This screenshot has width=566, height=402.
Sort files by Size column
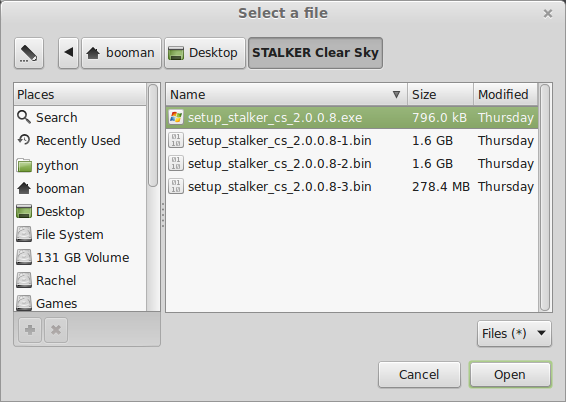click(x=440, y=95)
